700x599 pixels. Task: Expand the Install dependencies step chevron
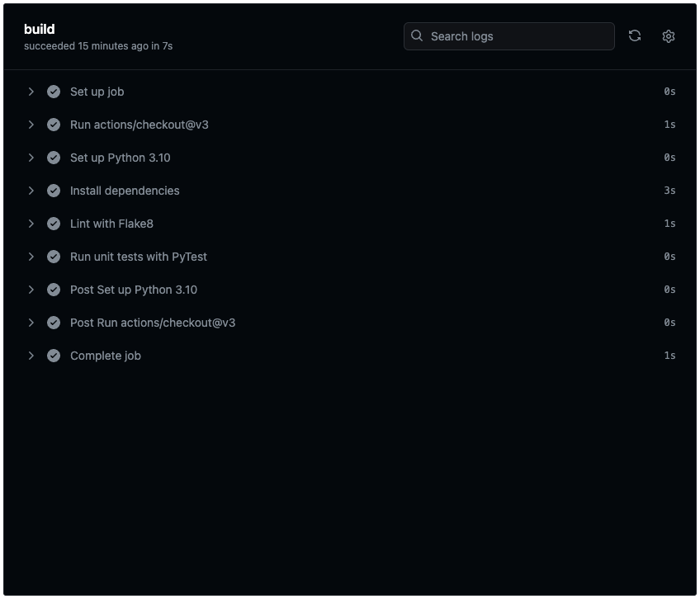(x=31, y=191)
